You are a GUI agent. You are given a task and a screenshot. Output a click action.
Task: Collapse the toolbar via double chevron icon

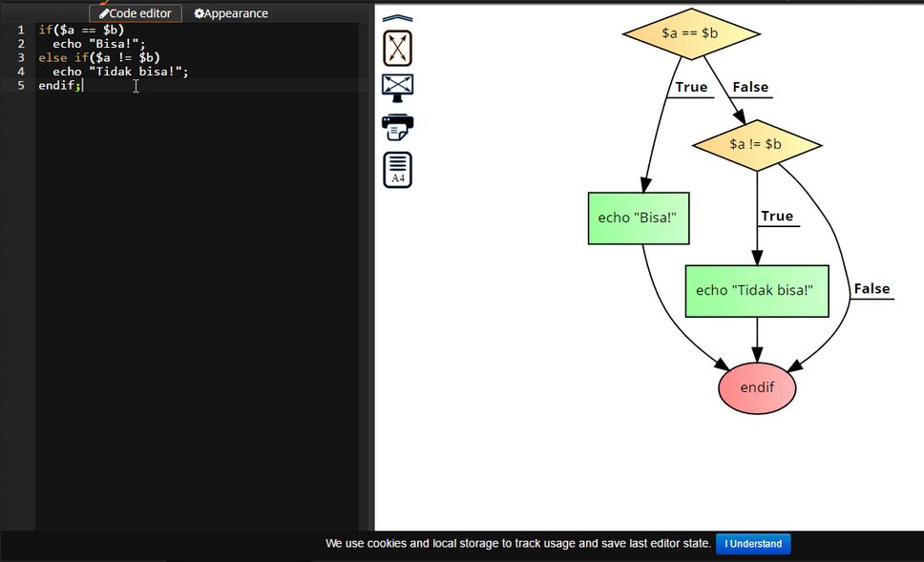click(395, 16)
